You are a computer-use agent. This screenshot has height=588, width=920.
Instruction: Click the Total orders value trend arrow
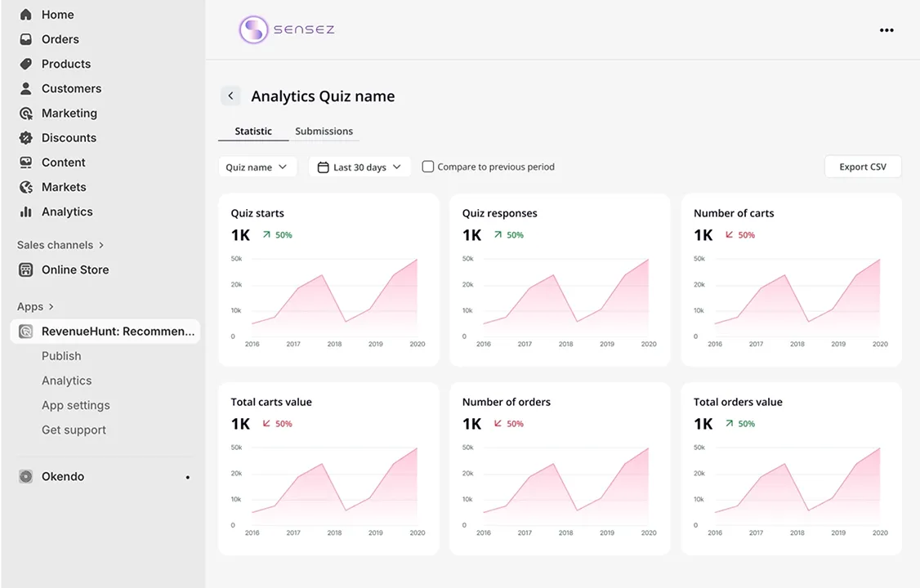[x=730, y=423]
